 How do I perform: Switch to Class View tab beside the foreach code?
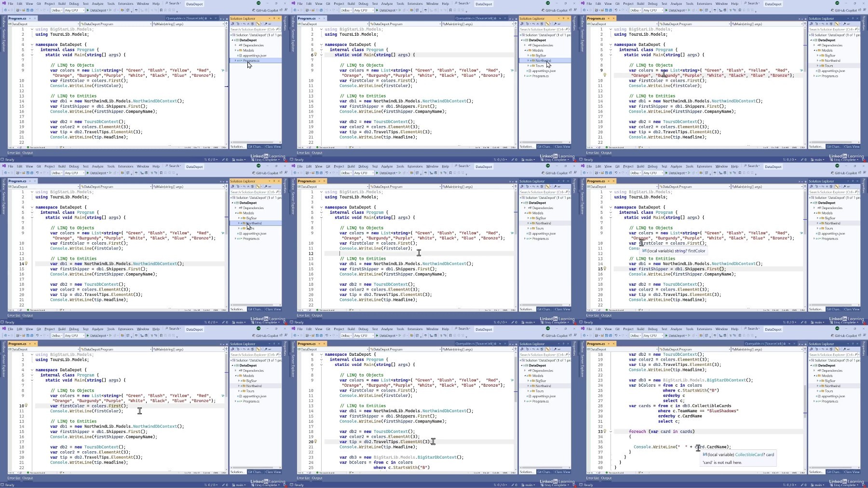coord(852,472)
